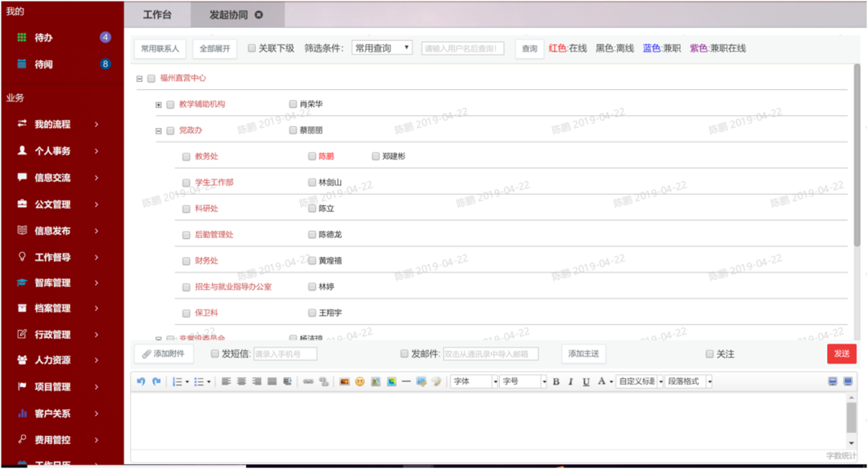Click 人力资源 people icon

coord(23,360)
